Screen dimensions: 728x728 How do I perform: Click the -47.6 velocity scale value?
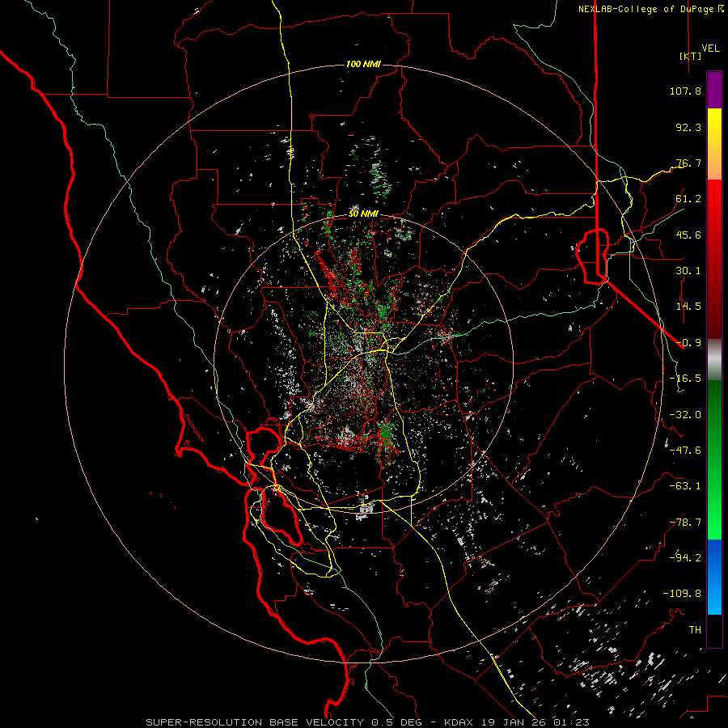tap(685, 451)
